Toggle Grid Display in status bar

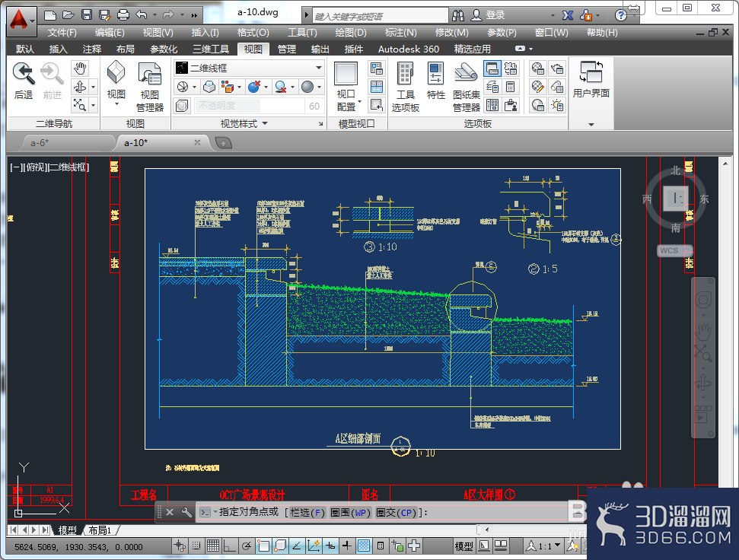[x=213, y=546]
